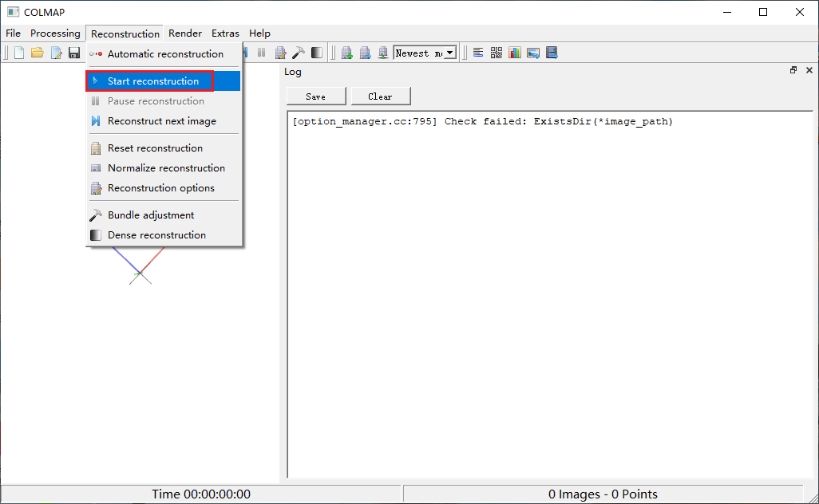Image resolution: width=819 pixels, height=504 pixels.
Task: Close the open Reconstruction menu
Action: point(125,33)
